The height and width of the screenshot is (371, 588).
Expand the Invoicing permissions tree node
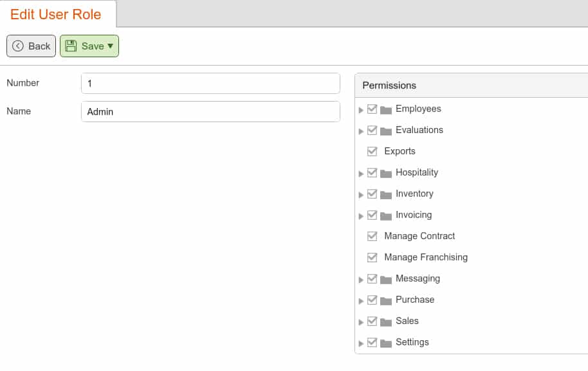coord(361,216)
